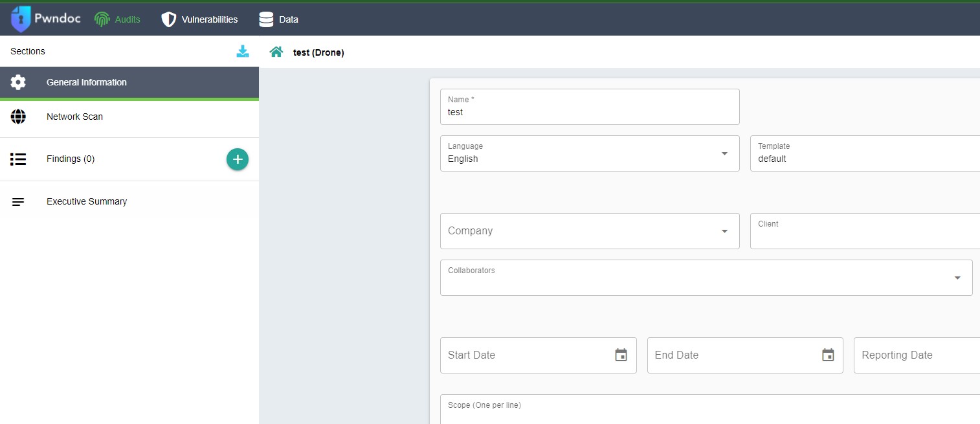Click the home icon beside test (Drone)
Screen dimensions: 980x424
(276, 52)
